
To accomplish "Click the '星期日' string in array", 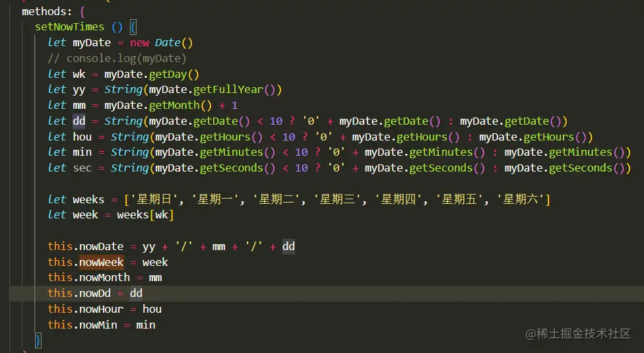I will tap(154, 199).
